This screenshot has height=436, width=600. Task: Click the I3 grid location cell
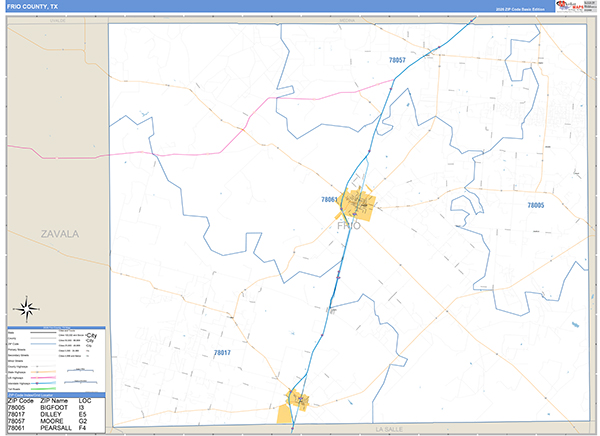pyautogui.click(x=82, y=408)
